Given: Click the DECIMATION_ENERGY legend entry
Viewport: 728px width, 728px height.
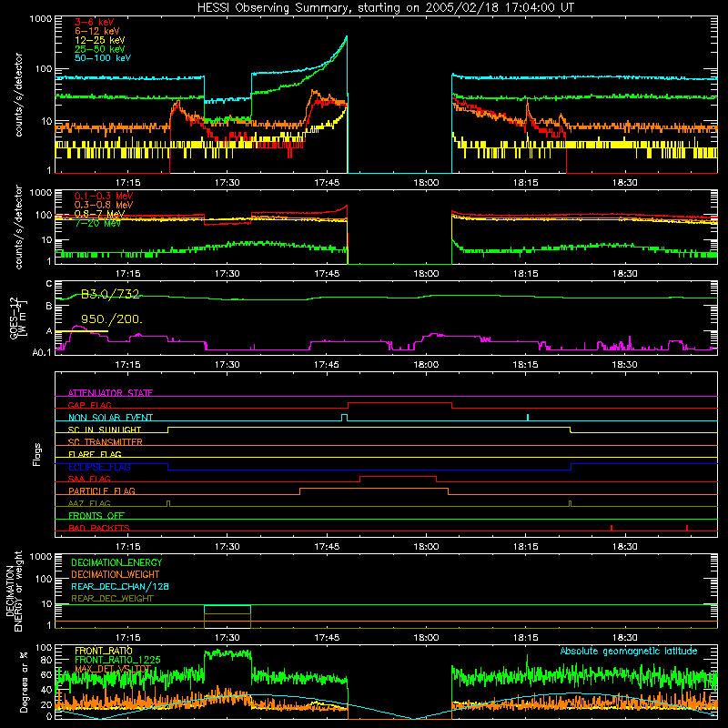Looking at the screenshot, I should 116,562.
